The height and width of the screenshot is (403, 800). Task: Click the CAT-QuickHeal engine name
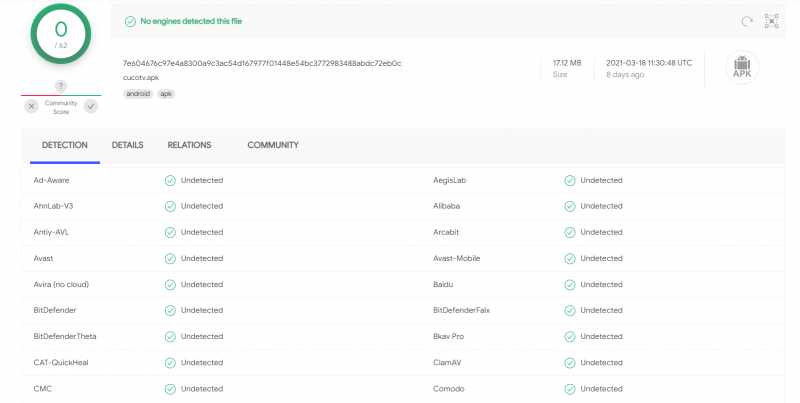pos(61,362)
